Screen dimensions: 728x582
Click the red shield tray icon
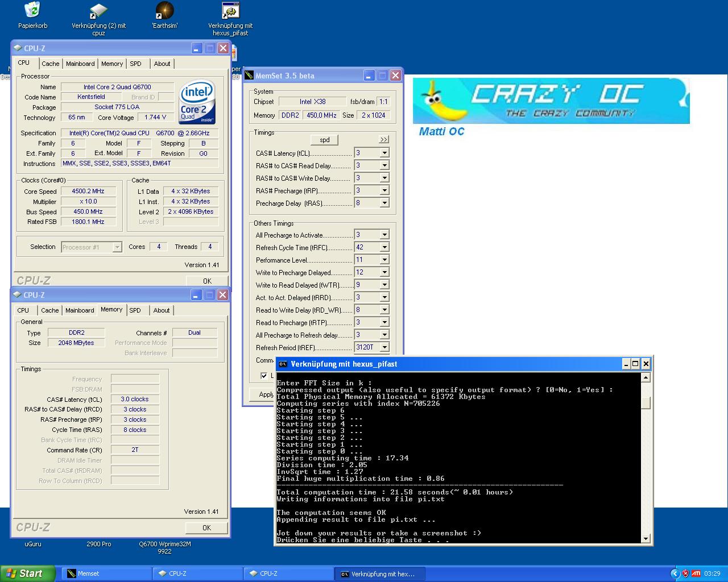pos(685,573)
